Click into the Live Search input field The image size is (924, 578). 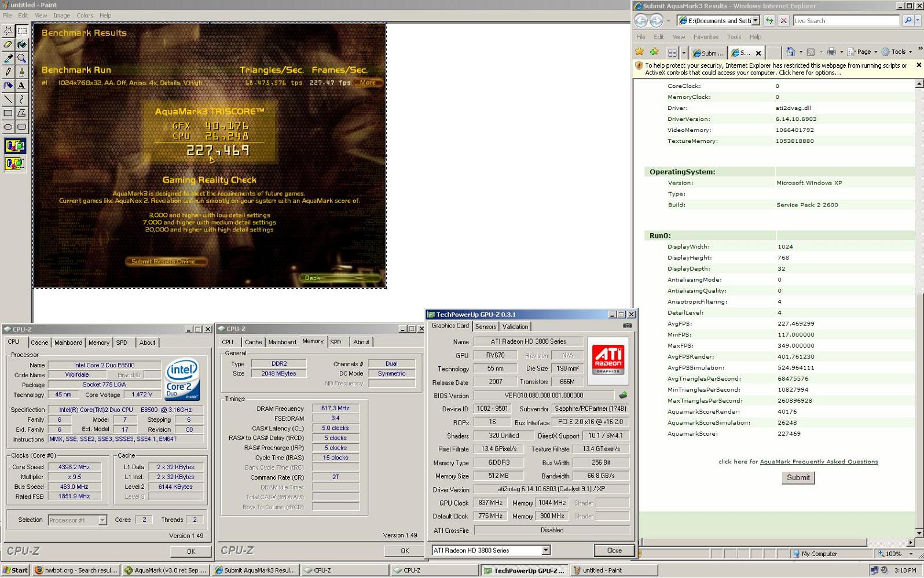(x=846, y=21)
